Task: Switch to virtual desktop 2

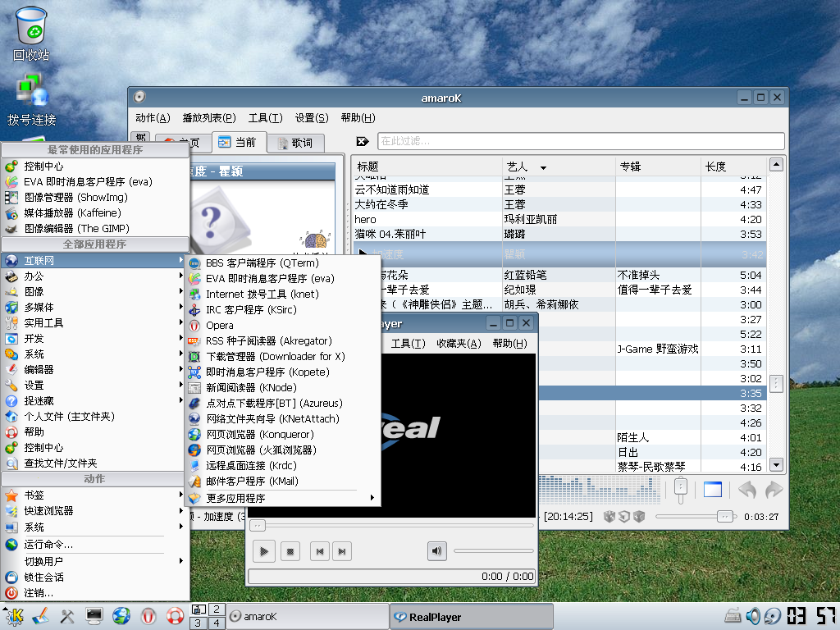Action: [217, 609]
